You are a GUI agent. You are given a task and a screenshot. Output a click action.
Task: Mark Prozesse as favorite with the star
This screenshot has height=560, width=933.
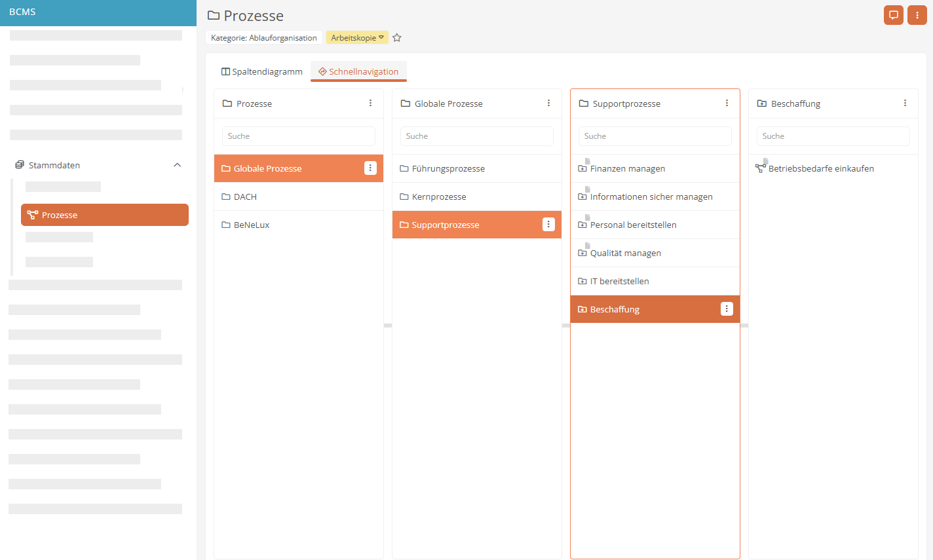pyautogui.click(x=397, y=38)
